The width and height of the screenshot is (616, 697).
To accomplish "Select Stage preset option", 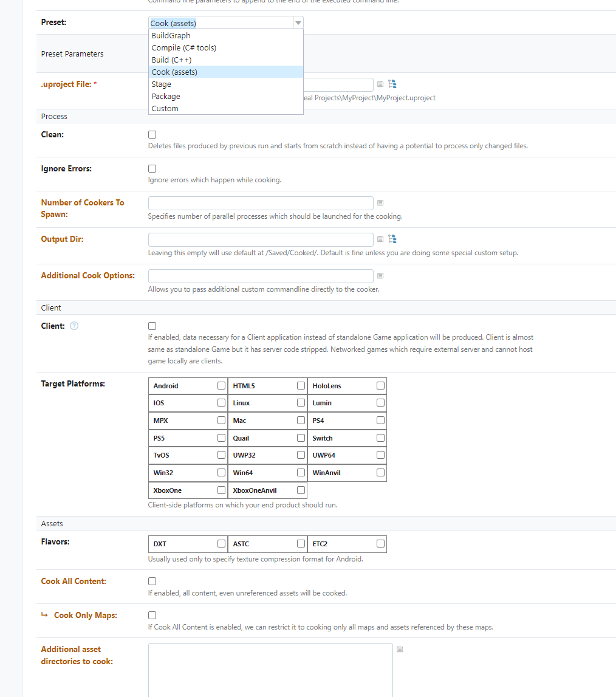I will click(x=226, y=84).
